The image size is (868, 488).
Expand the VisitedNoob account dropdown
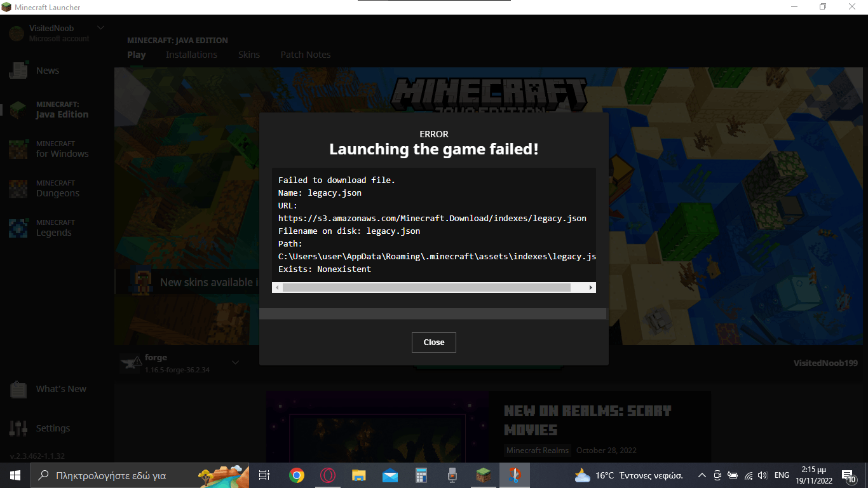[x=100, y=28]
